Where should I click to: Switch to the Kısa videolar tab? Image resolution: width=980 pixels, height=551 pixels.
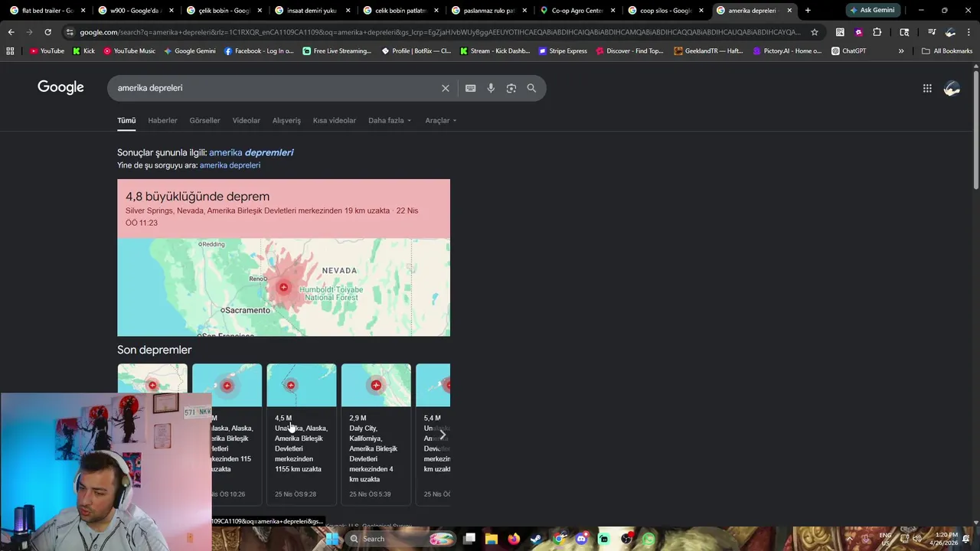335,120
